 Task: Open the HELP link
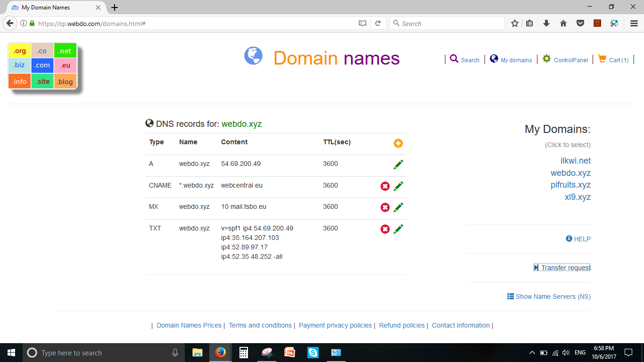tap(578, 239)
